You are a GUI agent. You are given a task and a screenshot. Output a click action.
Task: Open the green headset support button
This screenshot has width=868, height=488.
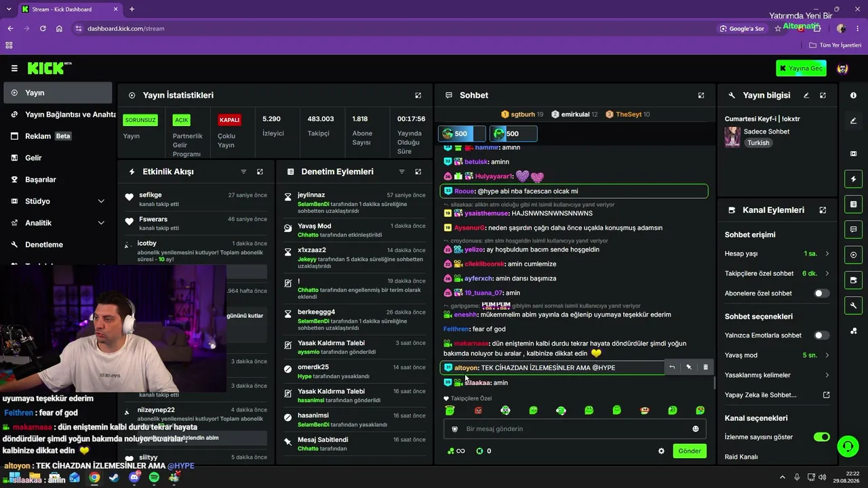(x=848, y=447)
